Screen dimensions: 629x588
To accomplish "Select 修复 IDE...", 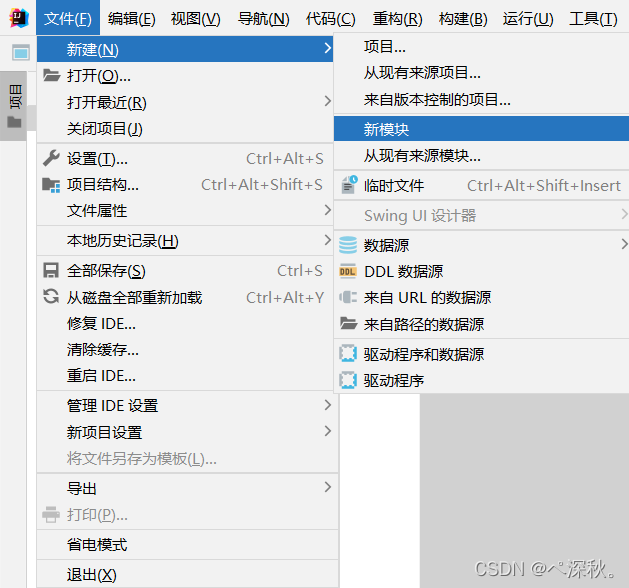I will click(185, 323).
